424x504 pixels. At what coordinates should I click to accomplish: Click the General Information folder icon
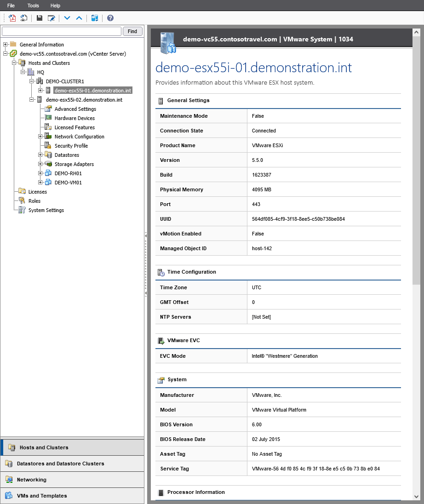point(13,44)
